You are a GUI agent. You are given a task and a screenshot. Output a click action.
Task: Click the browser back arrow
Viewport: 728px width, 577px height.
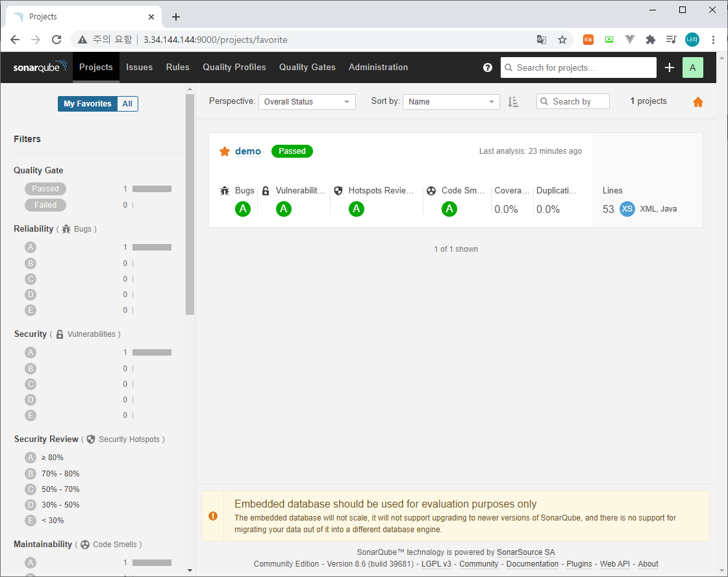tap(15, 40)
